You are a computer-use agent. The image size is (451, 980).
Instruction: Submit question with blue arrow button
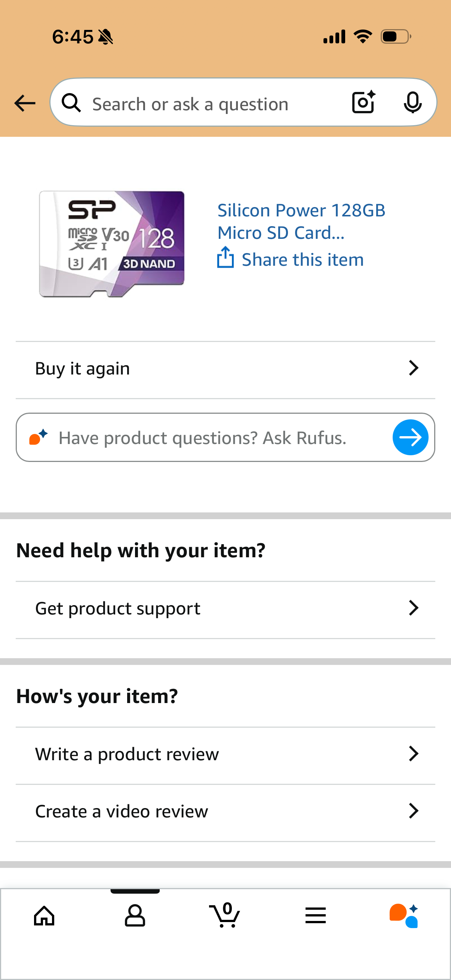click(410, 438)
